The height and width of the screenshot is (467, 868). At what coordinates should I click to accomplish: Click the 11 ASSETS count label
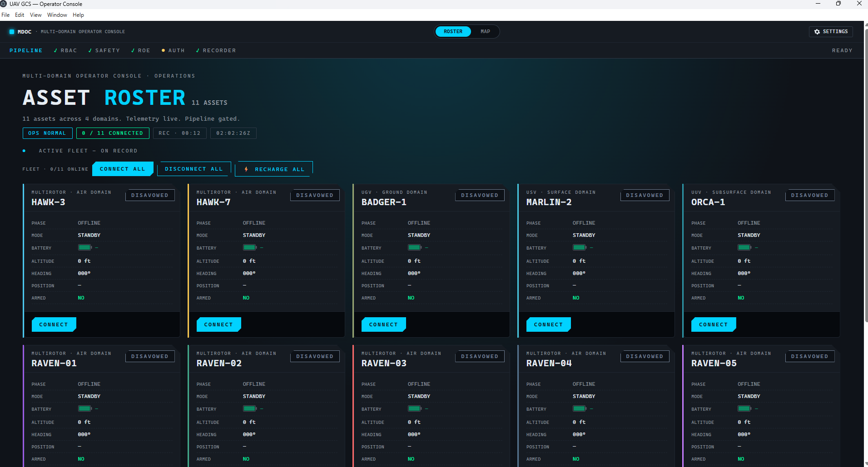tap(209, 103)
